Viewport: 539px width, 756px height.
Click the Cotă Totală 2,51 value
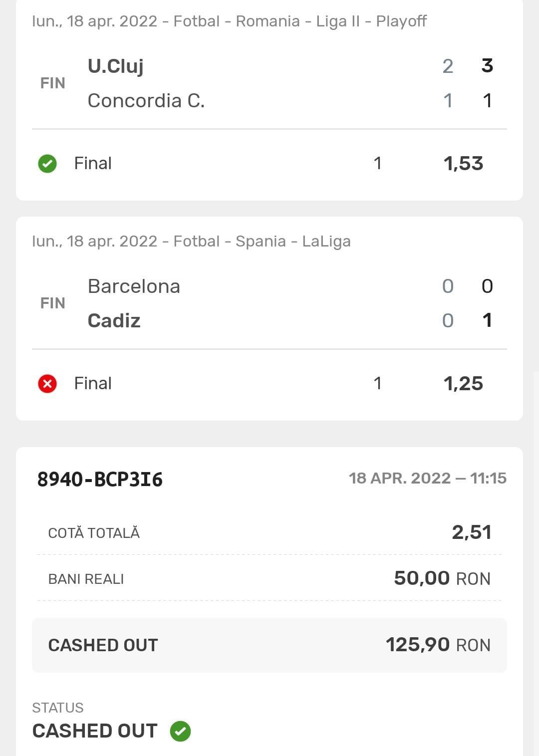[x=472, y=532]
